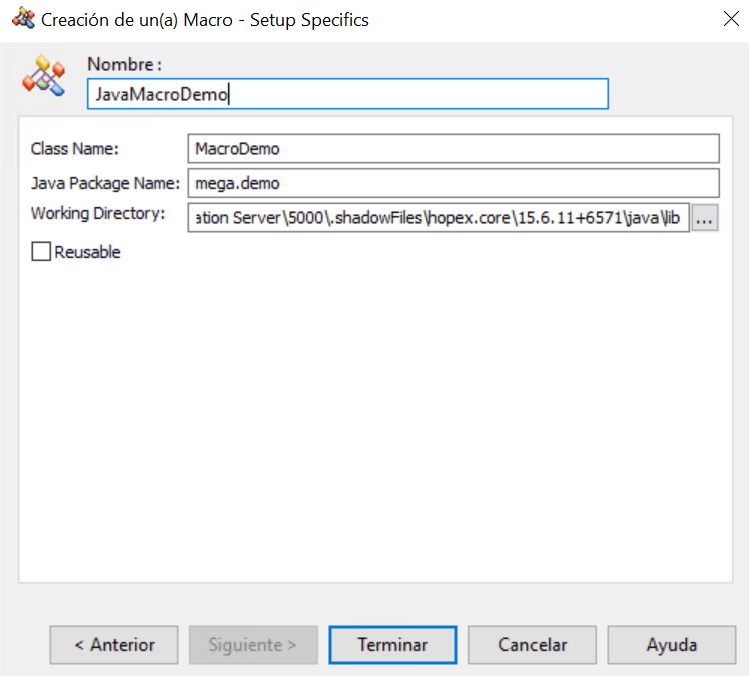Click the 'Java Package Name:' label
The height and width of the screenshot is (676, 749).
tap(105, 183)
